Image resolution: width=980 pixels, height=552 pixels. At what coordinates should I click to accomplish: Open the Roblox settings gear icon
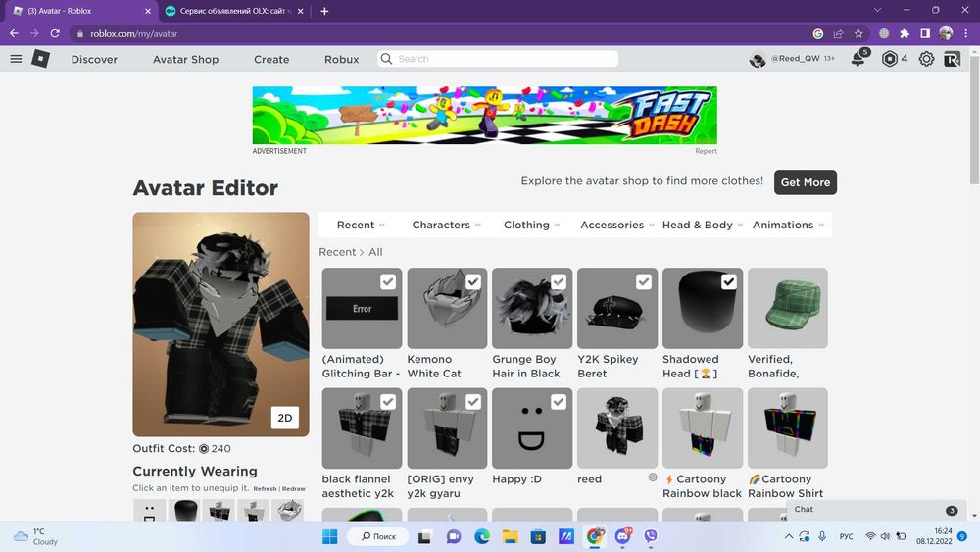click(x=926, y=59)
